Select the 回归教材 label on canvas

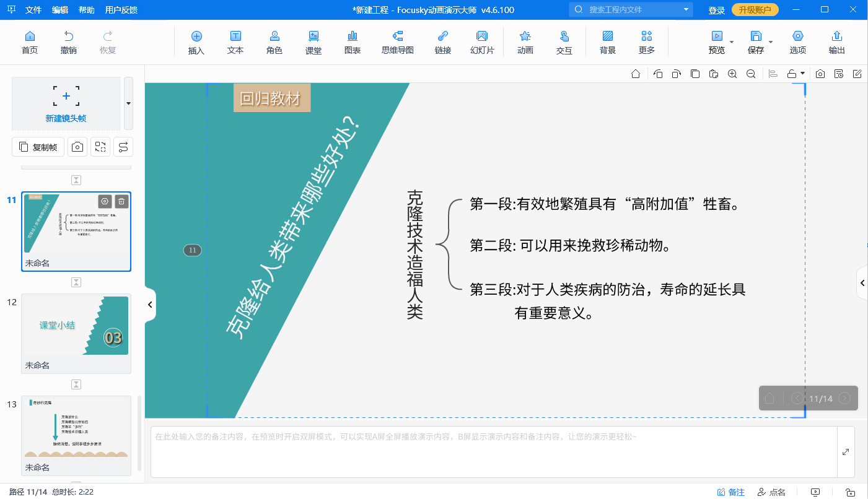click(x=272, y=98)
